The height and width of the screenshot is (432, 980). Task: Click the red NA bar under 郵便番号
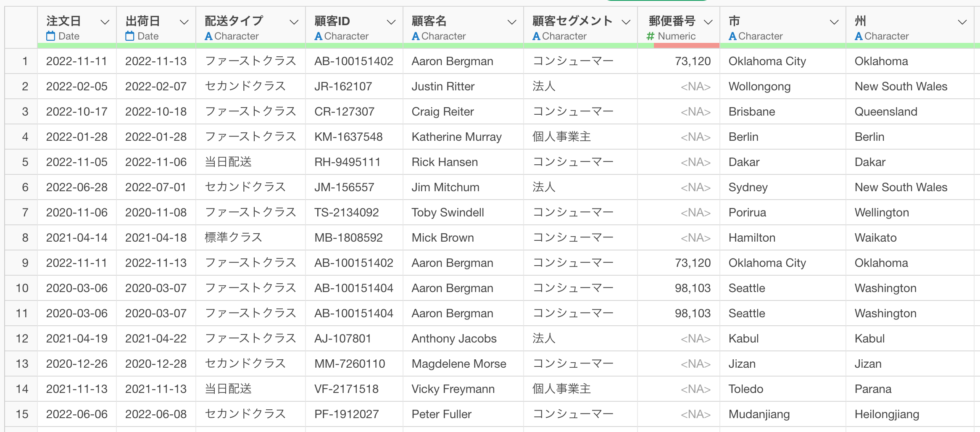click(x=686, y=45)
